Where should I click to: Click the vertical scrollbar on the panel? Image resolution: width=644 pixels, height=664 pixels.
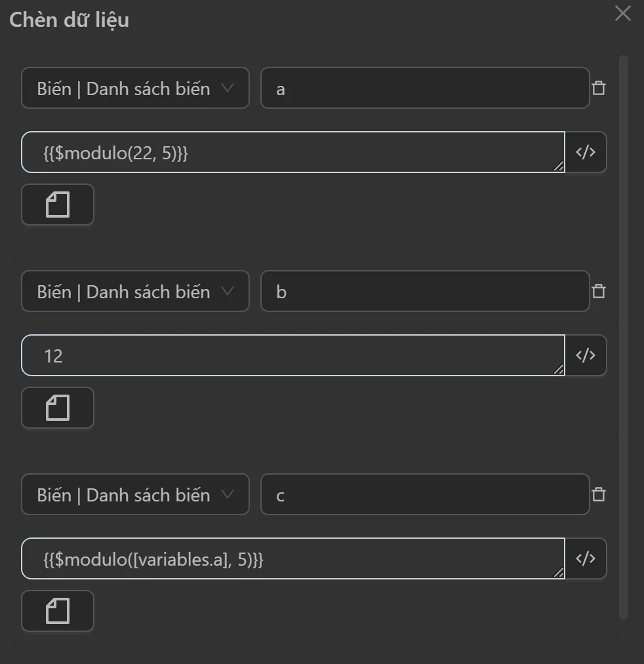(x=624, y=328)
